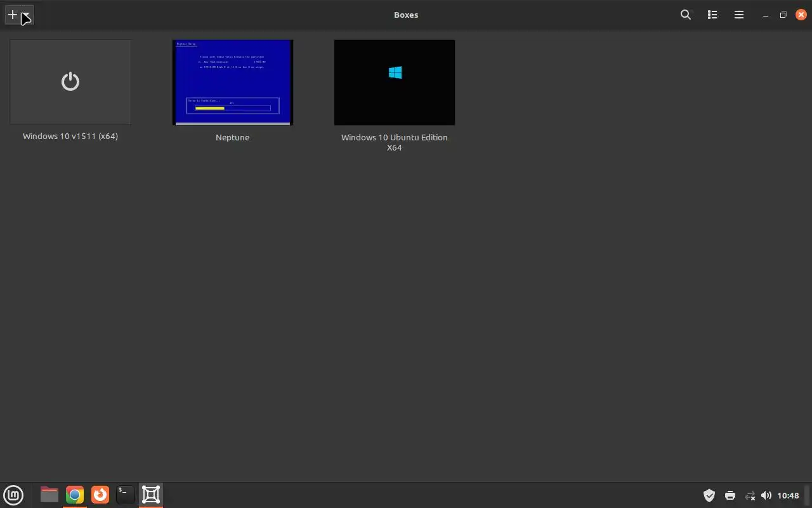Image resolution: width=812 pixels, height=508 pixels.
Task: Open the network connection tray icon
Action: click(x=750, y=495)
